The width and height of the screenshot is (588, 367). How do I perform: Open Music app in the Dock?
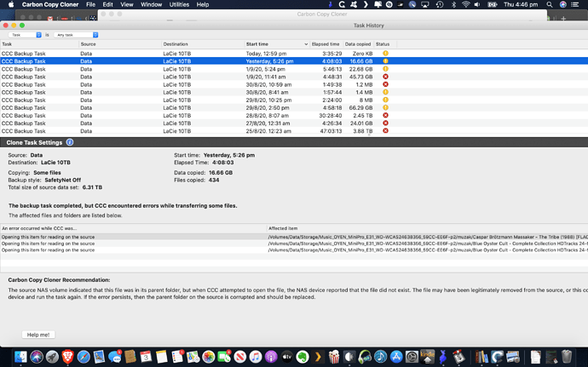tap(256, 357)
